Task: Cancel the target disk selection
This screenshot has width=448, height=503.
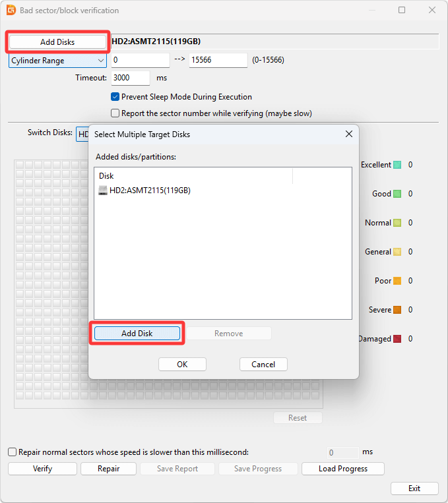Action: click(x=263, y=365)
